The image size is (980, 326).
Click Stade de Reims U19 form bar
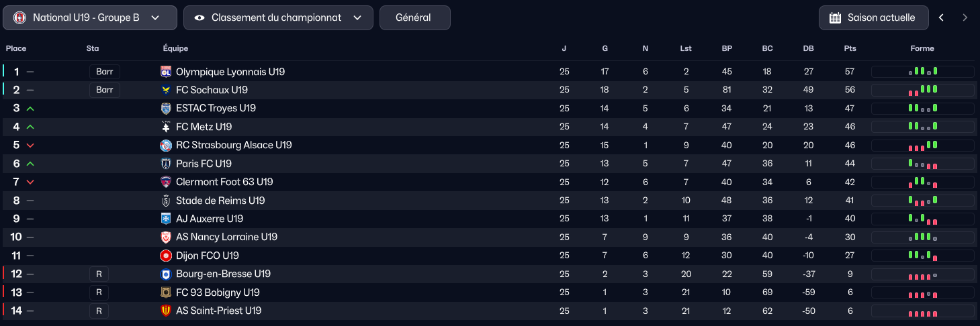[x=922, y=201]
